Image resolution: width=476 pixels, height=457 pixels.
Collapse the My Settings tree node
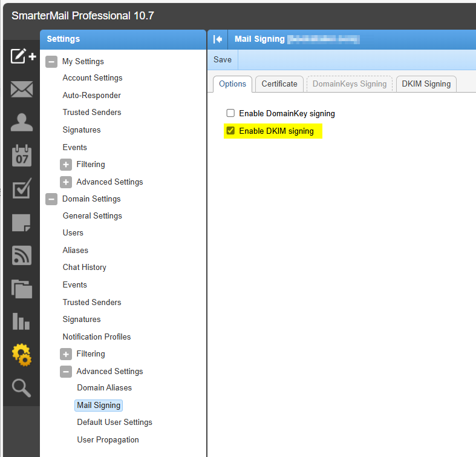click(51, 62)
